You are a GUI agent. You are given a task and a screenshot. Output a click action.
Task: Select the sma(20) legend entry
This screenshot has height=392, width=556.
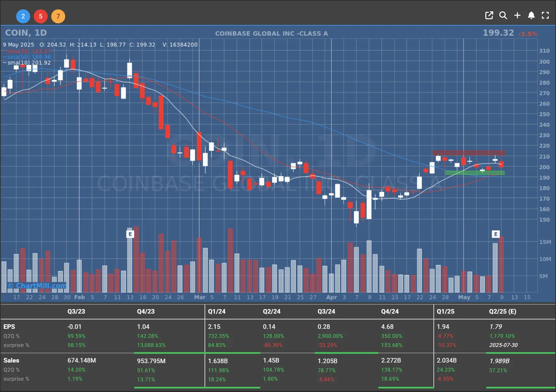coord(27,51)
